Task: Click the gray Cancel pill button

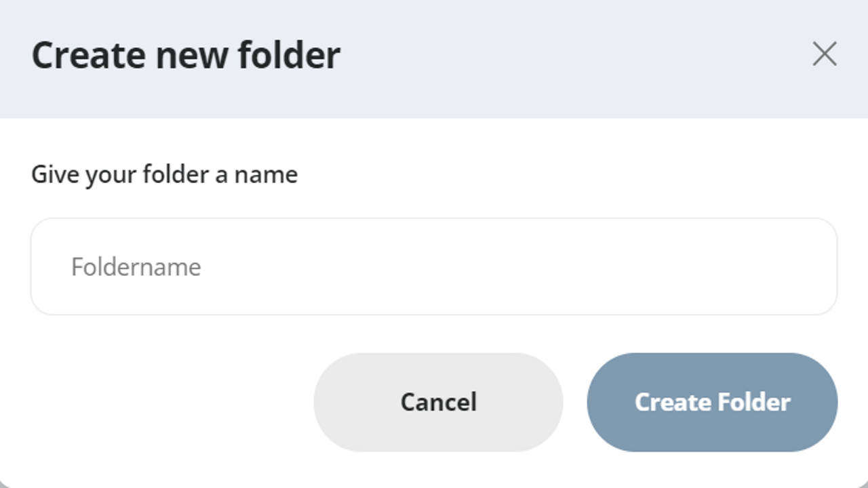Action: point(438,402)
